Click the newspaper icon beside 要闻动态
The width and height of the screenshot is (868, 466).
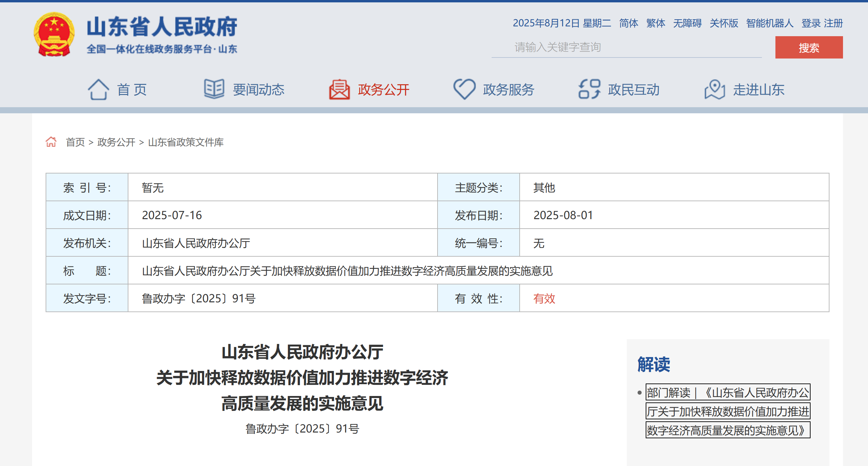(x=214, y=89)
